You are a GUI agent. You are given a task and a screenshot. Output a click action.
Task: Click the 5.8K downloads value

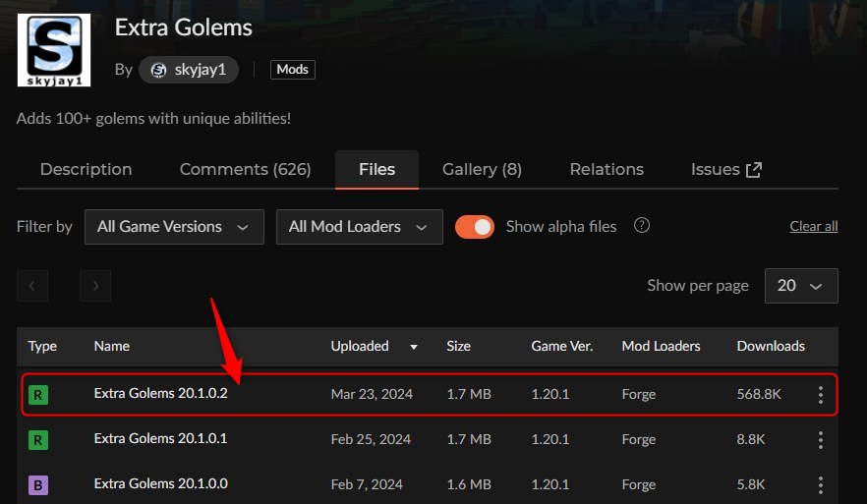[x=751, y=484]
